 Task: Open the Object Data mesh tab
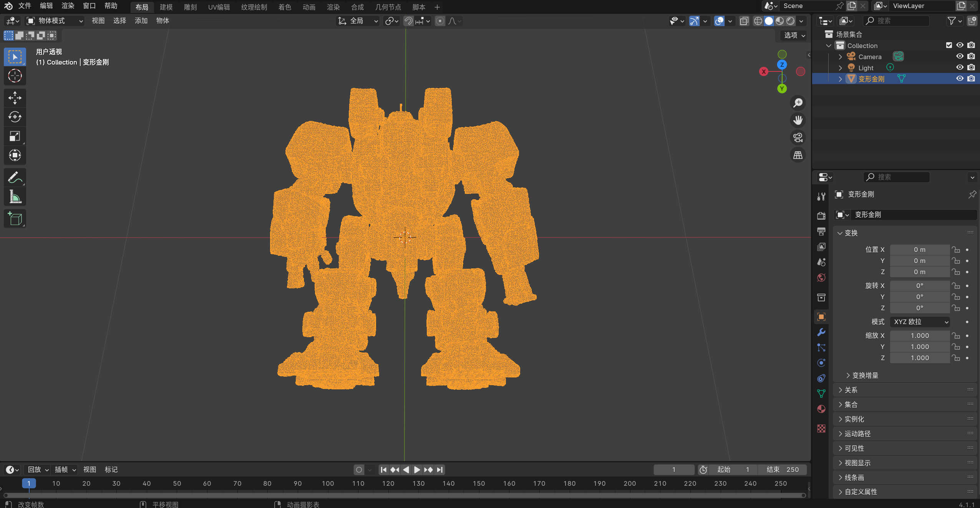click(821, 394)
